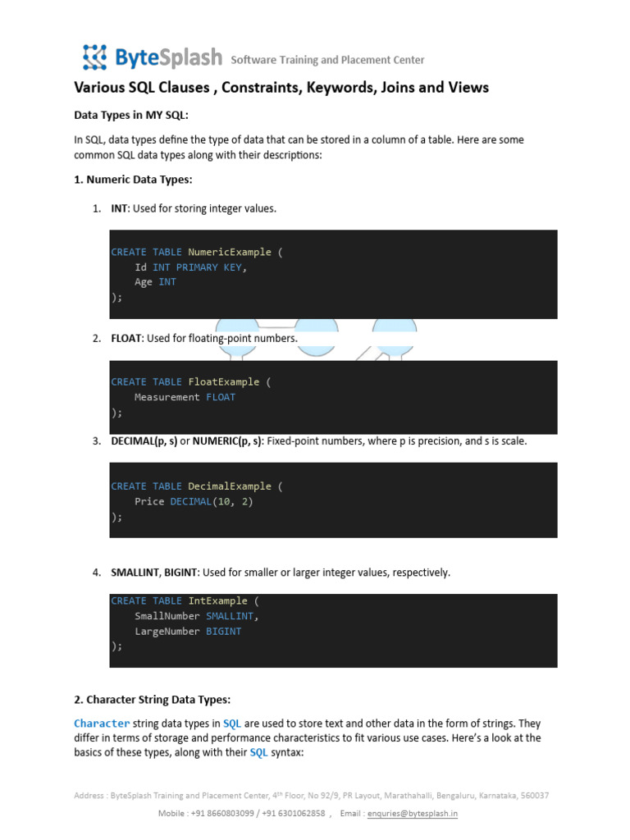This screenshot has width=630, height=840.
Task: Click the FLOAT list item text
Action: click(204, 339)
